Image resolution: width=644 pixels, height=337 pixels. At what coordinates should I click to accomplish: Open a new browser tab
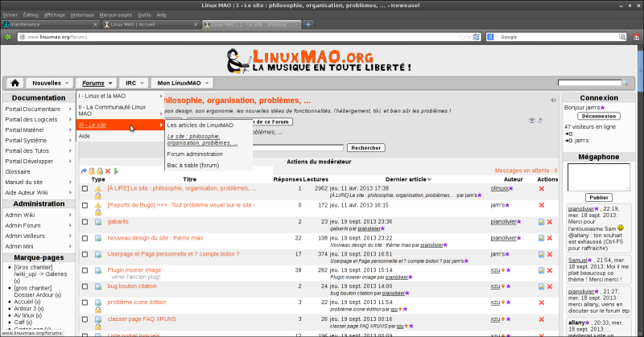coord(308,25)
